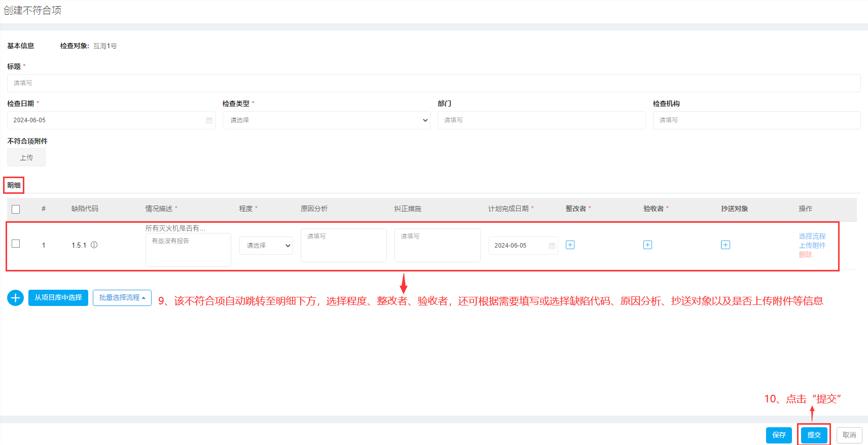Image resolution: width=868 pixels, height=445 pixels.
Task: Add a 验收者 with the plus icon
Action: (647, 245)
